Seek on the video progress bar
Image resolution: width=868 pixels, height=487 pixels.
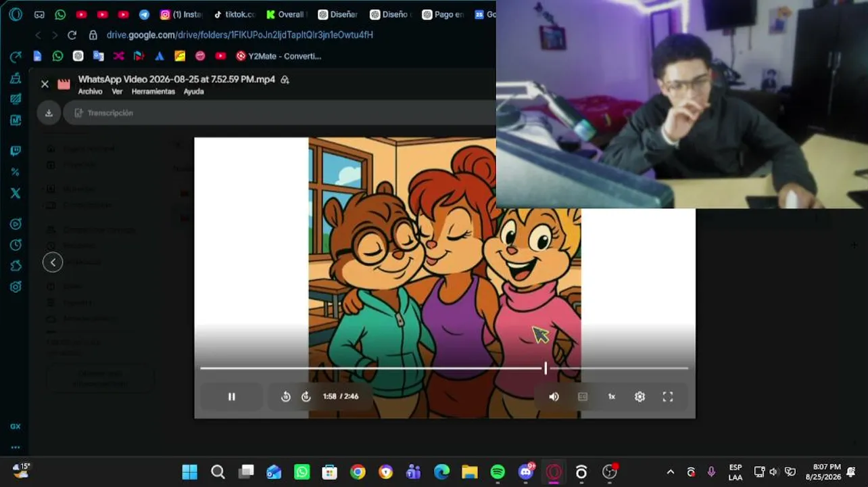coord(444,368)
